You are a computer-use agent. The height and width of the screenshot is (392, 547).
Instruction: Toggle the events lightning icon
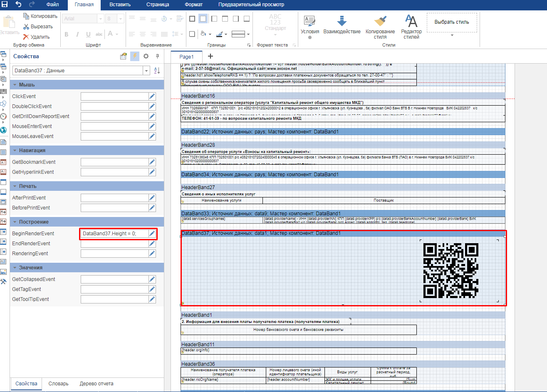pos(134,57)
